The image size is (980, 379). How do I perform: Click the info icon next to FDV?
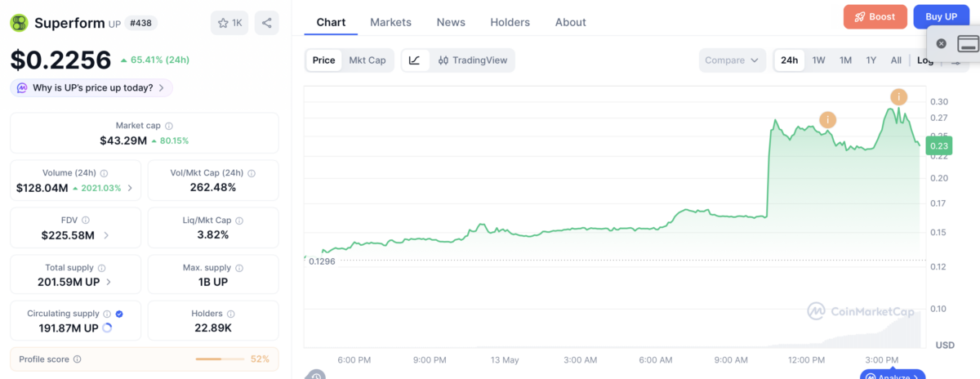point(86,221)
